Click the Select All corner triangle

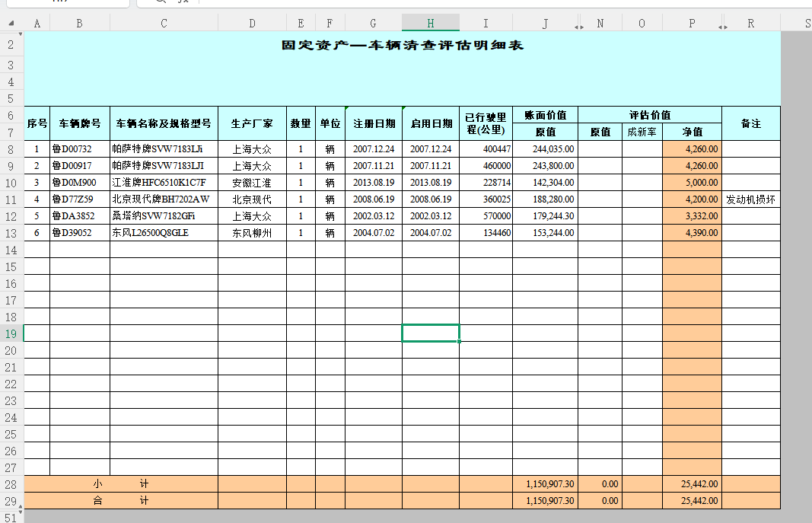[11, 24]
